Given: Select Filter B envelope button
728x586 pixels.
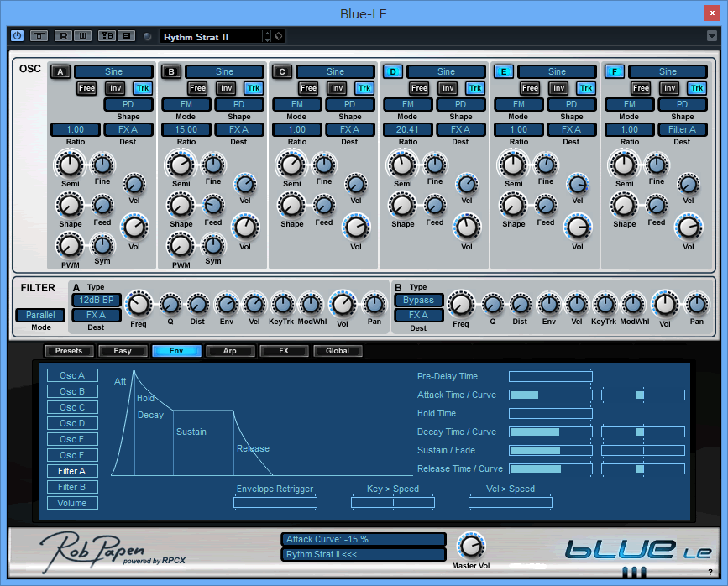Looking at the screenshot, I should coord(72,487).
